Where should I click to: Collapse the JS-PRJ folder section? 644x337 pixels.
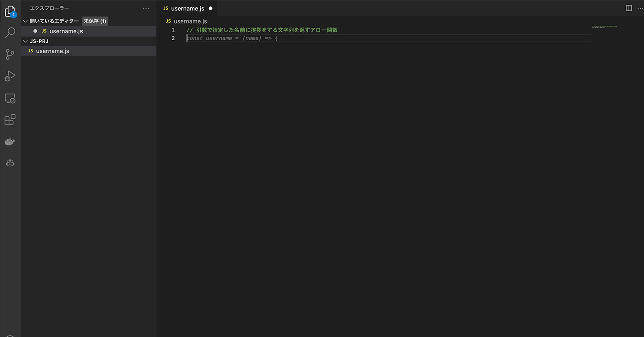pyautogui.click(x=25, y=41)
